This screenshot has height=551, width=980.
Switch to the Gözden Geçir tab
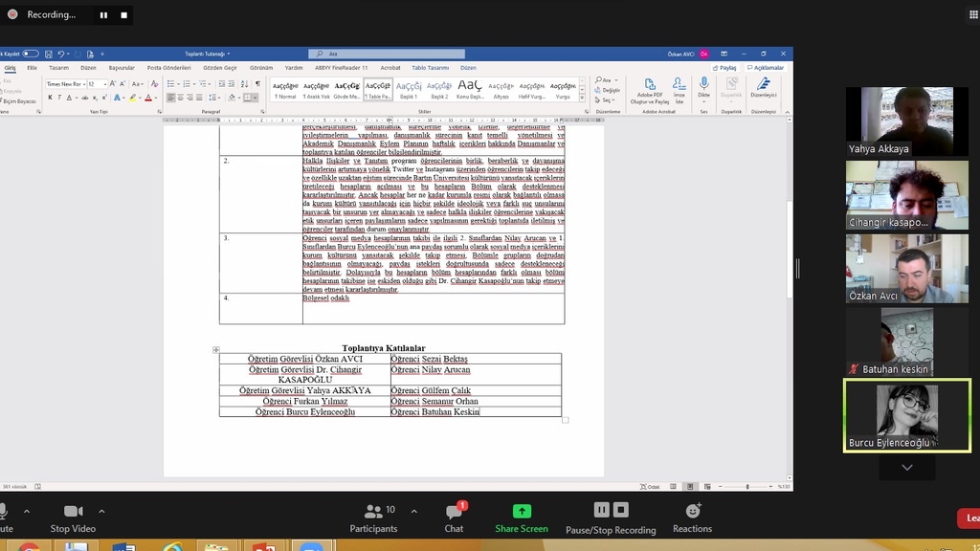219,68
